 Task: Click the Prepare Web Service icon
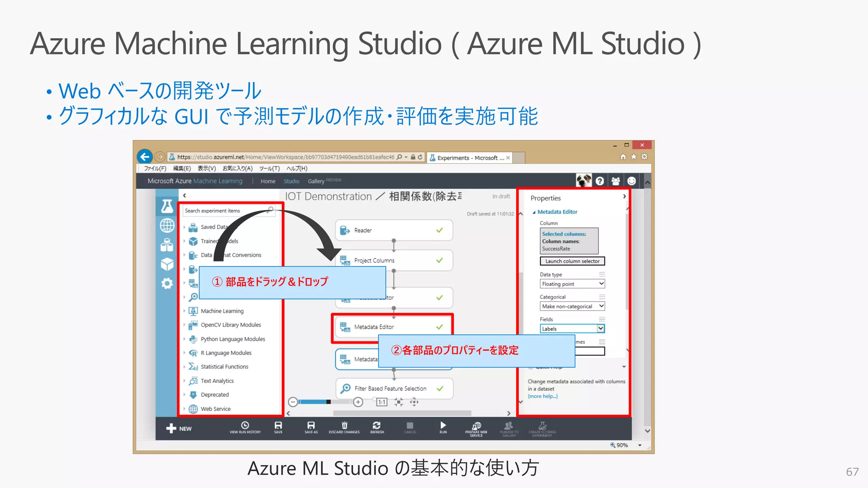(476, 429)
